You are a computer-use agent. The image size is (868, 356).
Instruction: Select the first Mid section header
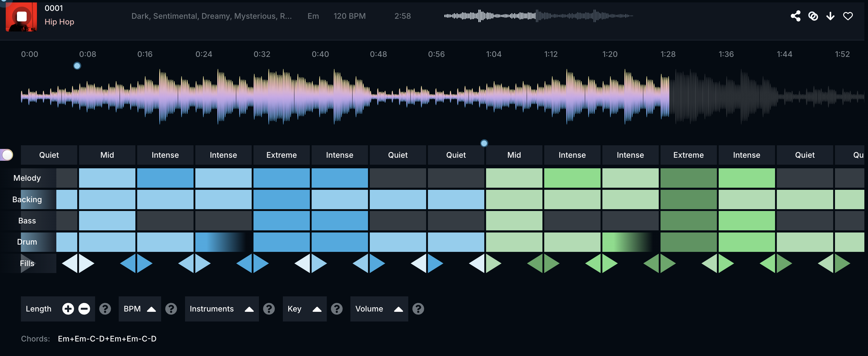107,155
